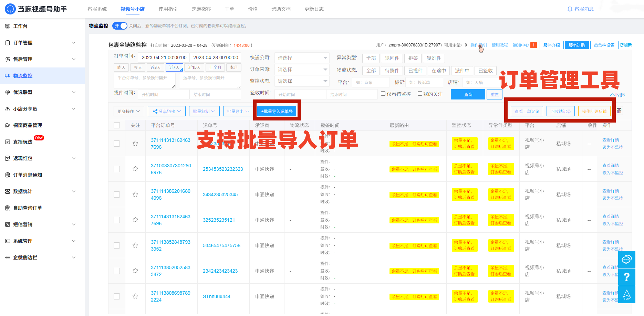Click the 自助查询订单 sidebar icon

pos(8,208)
